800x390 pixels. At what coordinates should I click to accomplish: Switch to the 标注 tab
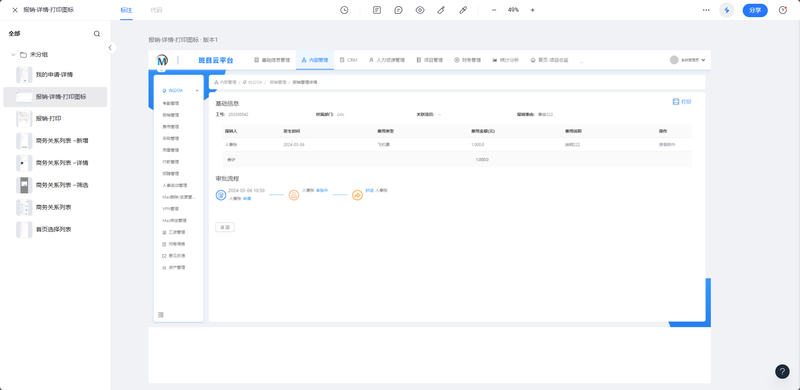127,10
